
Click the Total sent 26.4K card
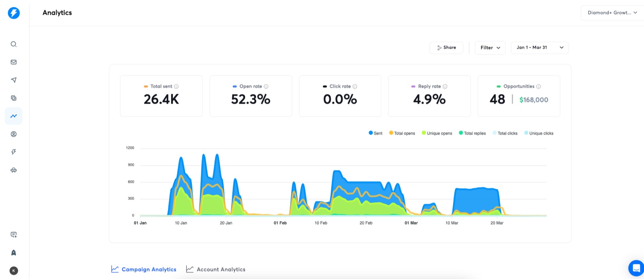click(x=161, y=96)
